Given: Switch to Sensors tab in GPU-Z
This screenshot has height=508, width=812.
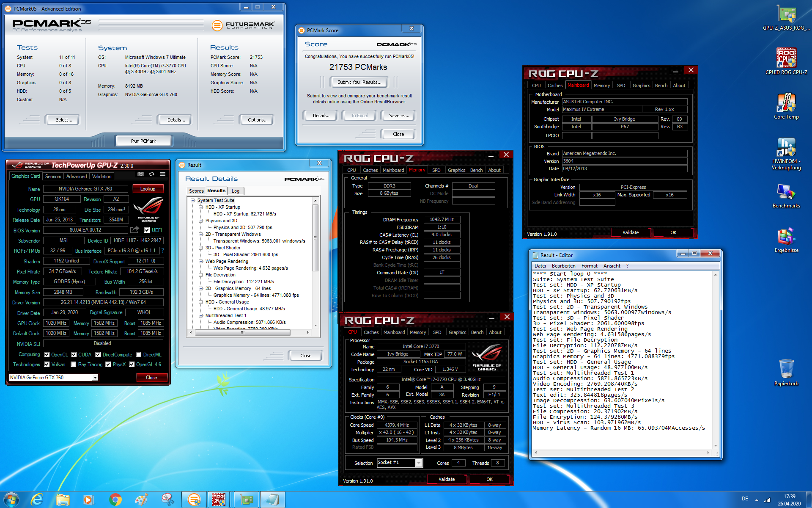Looking at the screenshot, I should click(x=53, y=177).
